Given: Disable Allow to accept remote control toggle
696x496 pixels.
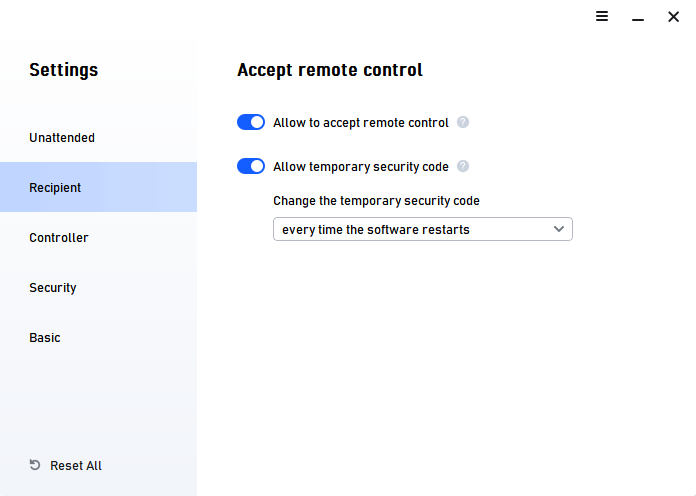Looking at the screenshot, I should (251, 122).
